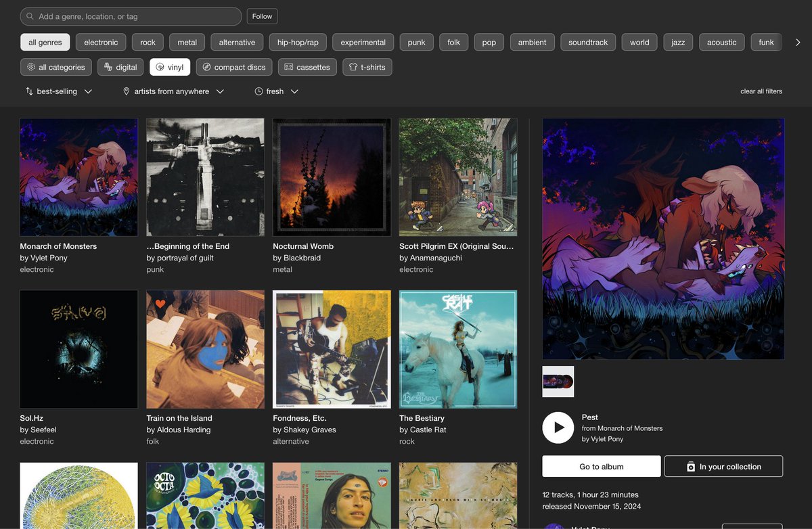Viewport: 812px width, 529px height.
Task: Filter by electronic genre
Action: pos(101,42)
